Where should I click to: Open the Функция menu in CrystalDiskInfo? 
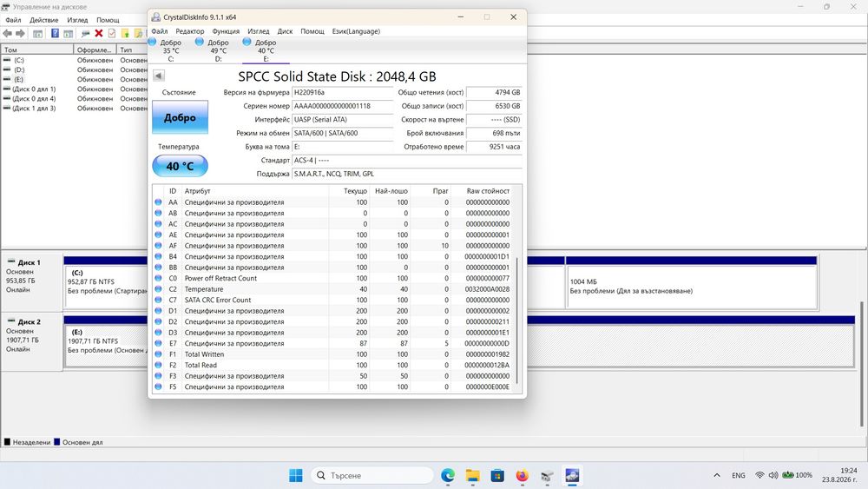tap(226, 31)
